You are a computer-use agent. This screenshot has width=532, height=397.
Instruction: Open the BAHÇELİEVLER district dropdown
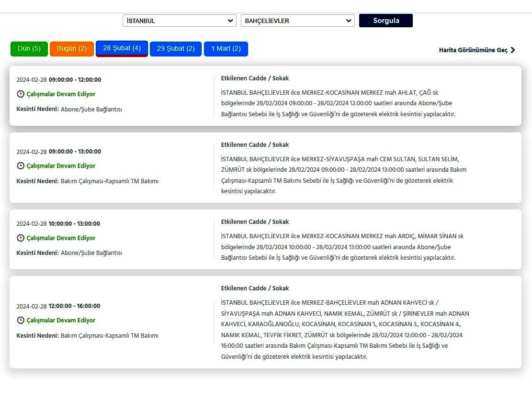tap(297, 21)
